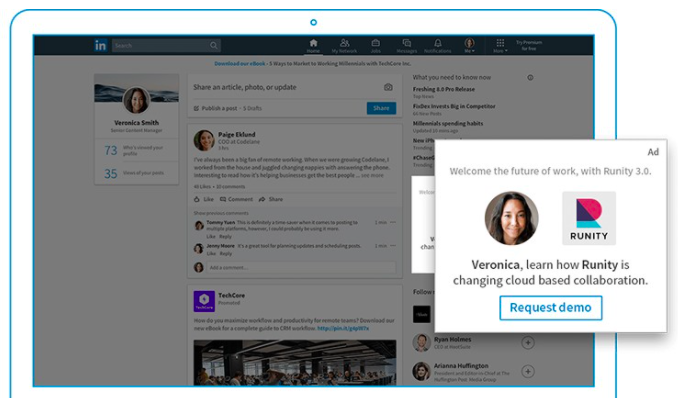Open FixDex Invests Big in Competitor news
This screenshot has height=398, width=678.
click(x=454, y=106)
